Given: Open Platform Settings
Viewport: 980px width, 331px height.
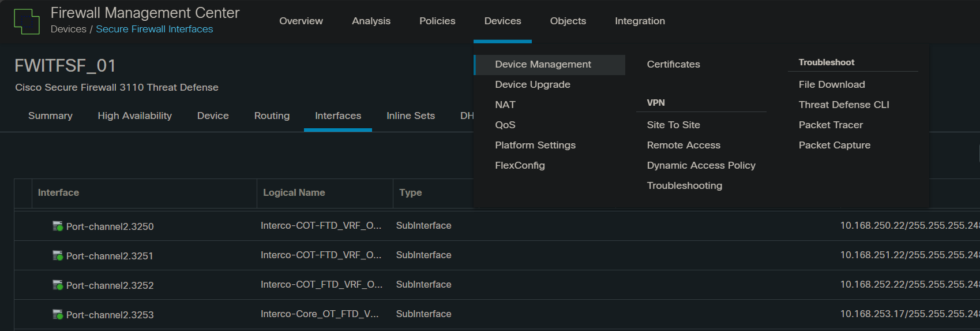Looking at the screenshot, I should [535, 145].
